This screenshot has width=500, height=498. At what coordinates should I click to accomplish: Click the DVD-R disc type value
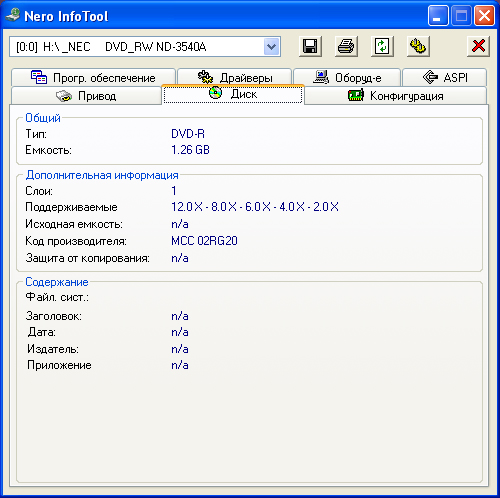click(188, 134)
